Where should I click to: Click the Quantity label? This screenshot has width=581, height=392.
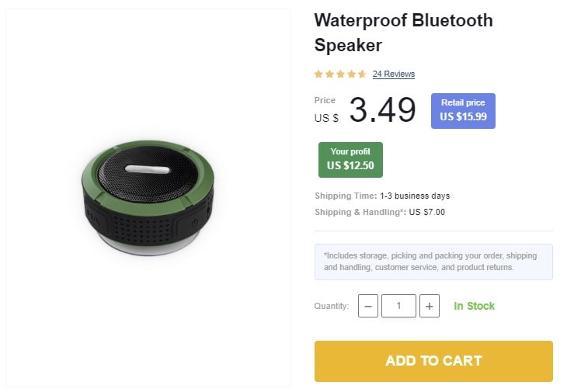point(332,306)
